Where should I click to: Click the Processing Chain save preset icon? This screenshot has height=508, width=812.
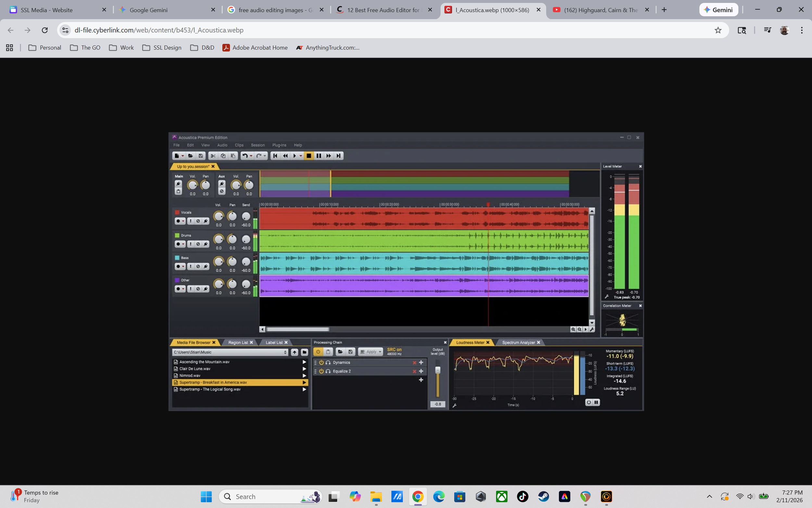(x=350, y=352)
